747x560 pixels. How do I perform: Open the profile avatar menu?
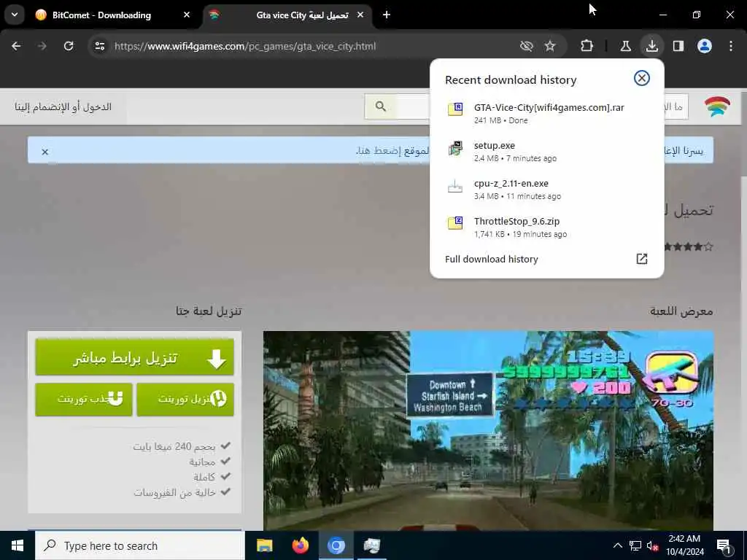coord(705,46)
